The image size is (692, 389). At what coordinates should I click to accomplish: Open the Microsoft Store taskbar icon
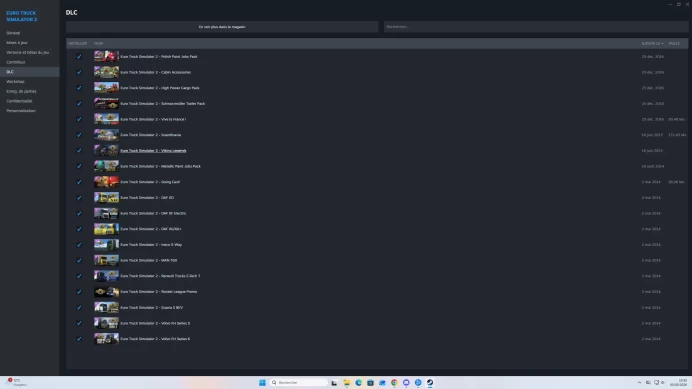click(x=370, y=382)
